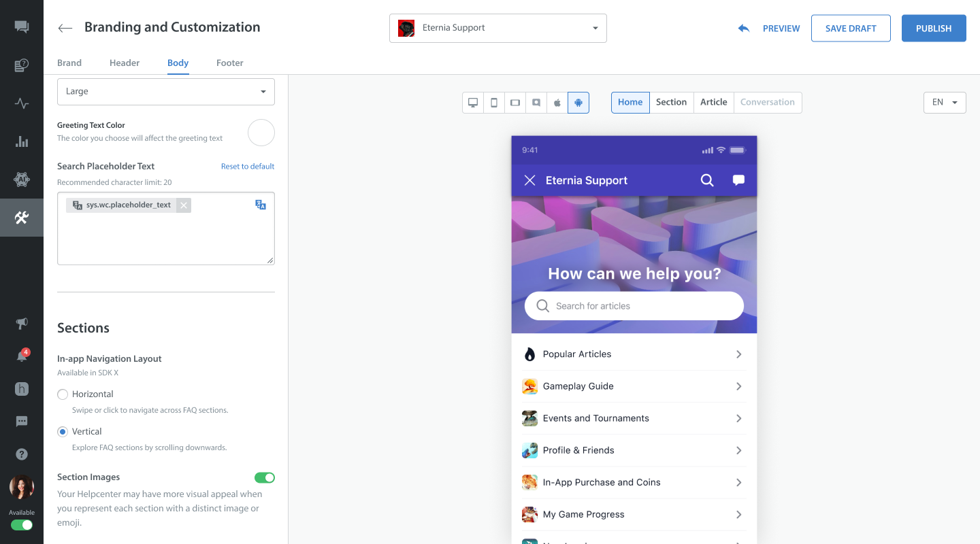Click the translation icon in placeholder field
This screenshot has width=980, height=544.
261,205
